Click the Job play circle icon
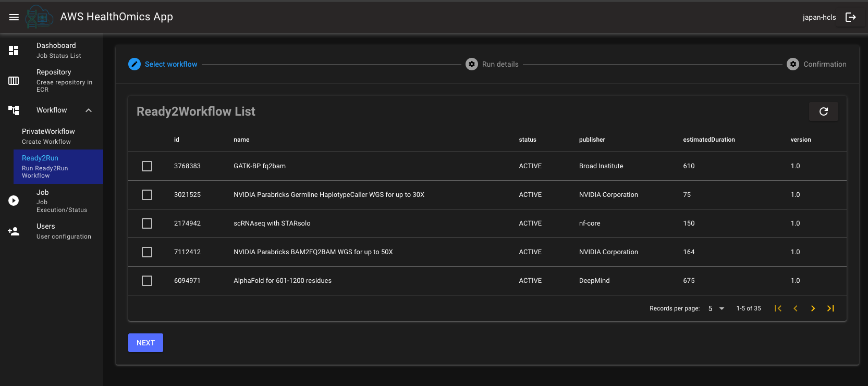Screen dimensions: 868x386 14,201
